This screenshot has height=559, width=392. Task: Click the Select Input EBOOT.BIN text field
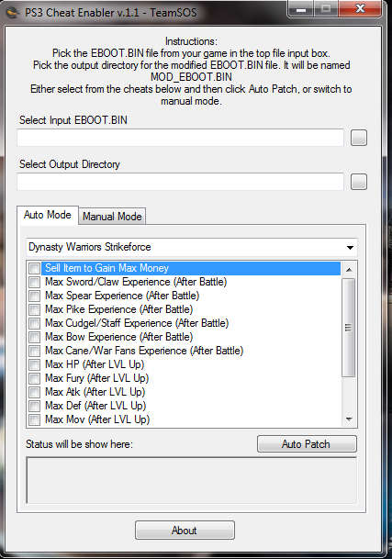[181, 138]
